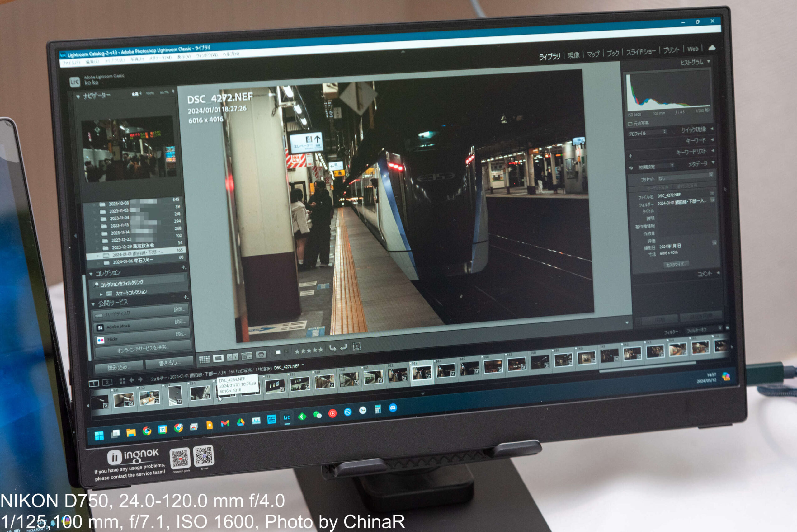797x532 pixels.
Task: Open the XY Compare view
Action: pyautogui.click(x=233, y=357)
